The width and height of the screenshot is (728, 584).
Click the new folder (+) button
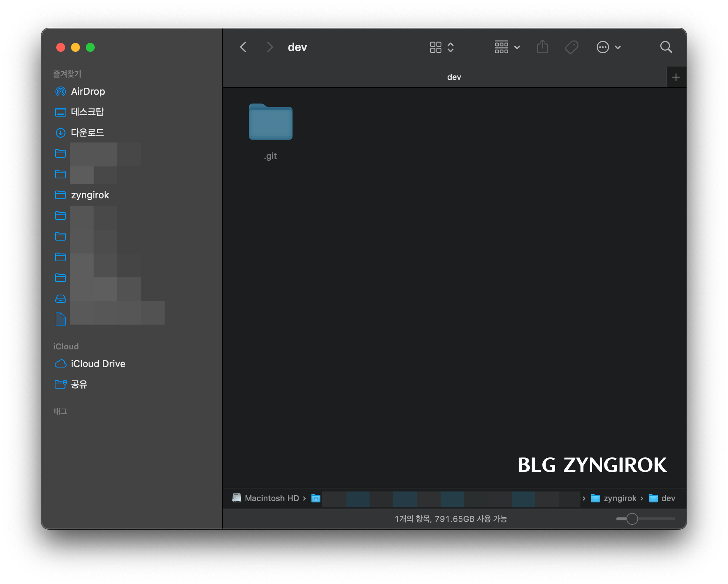tap(675, 76)
